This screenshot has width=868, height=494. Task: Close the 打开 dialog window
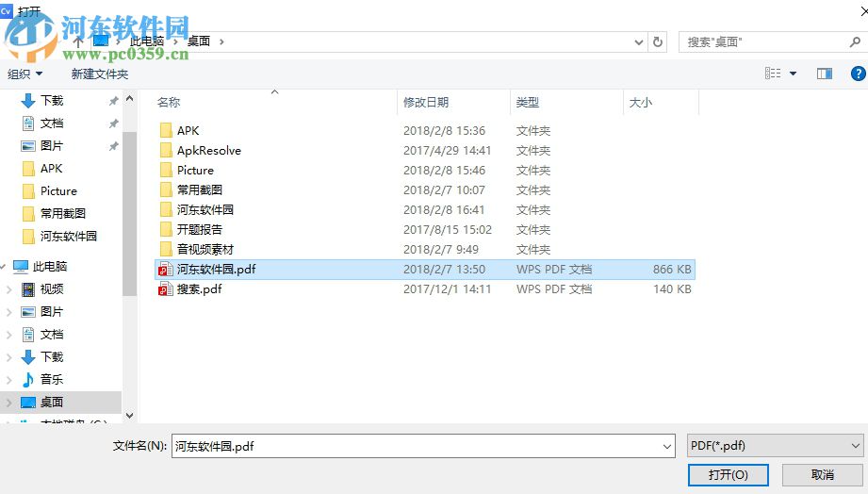coord(864,10)
